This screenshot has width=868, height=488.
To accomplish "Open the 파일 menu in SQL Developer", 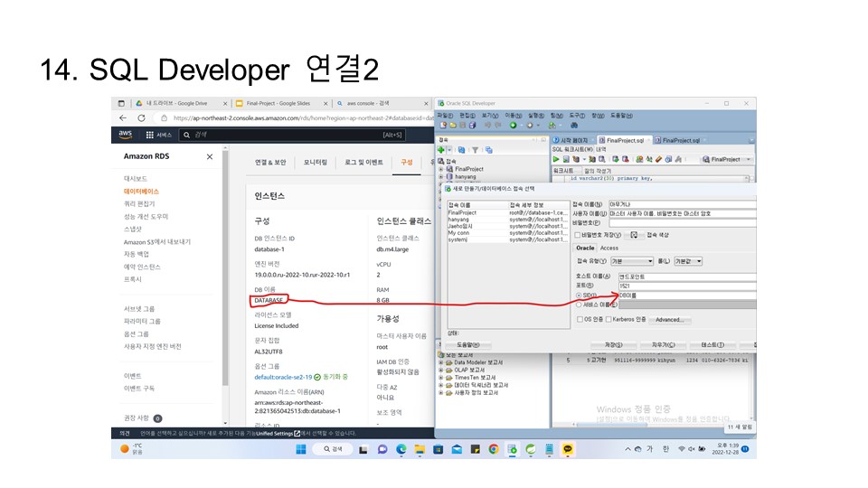I will [445, 116].
